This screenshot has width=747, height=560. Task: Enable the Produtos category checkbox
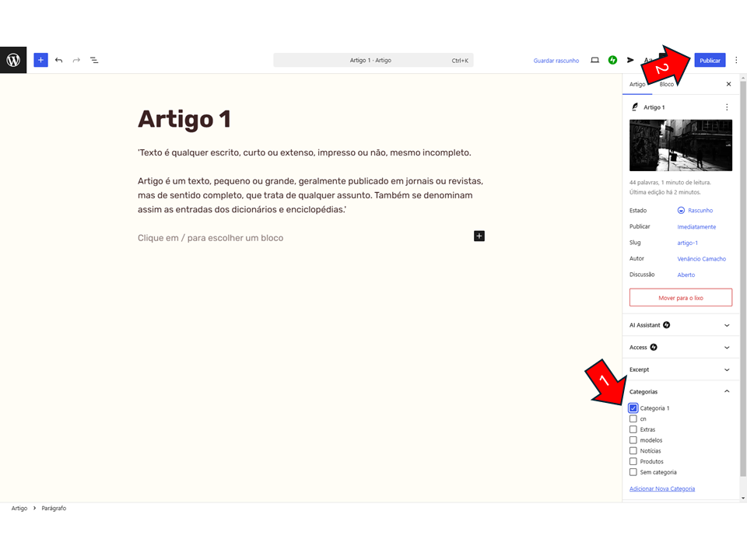coord(633,461)
